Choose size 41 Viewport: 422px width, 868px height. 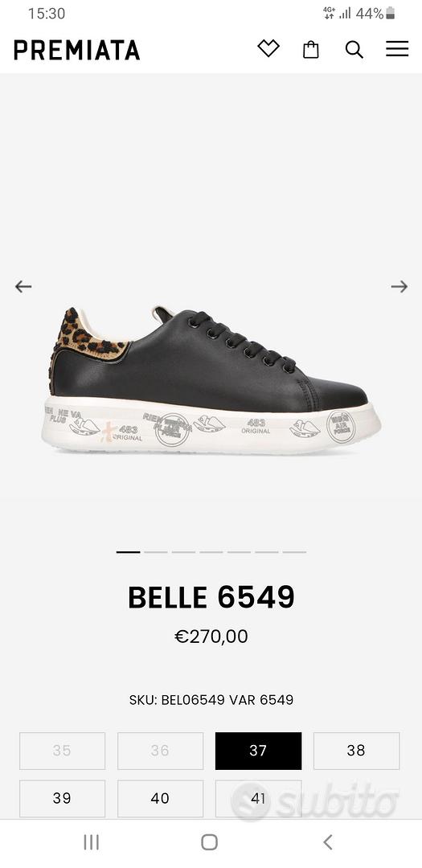[x=258, y=798]
